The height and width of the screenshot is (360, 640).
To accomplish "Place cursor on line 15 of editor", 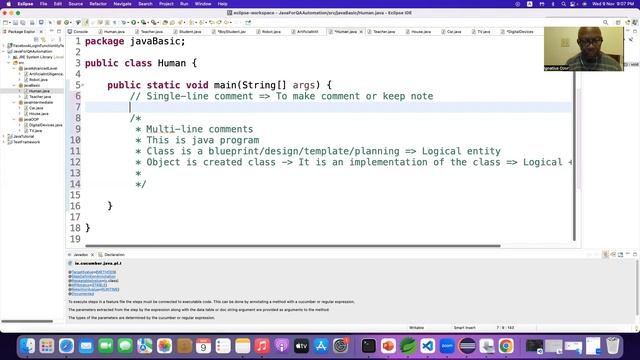I will point(327,195).
